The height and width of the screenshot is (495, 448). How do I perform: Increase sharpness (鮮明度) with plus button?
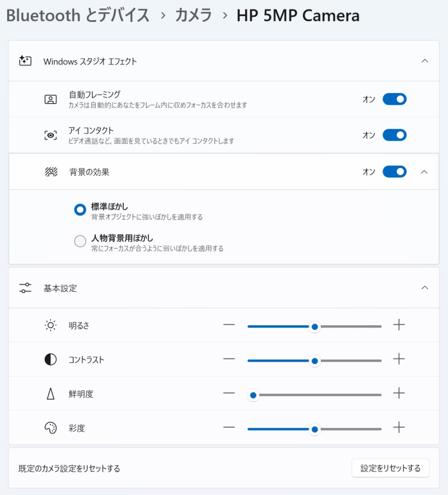(x=399, y=393)
